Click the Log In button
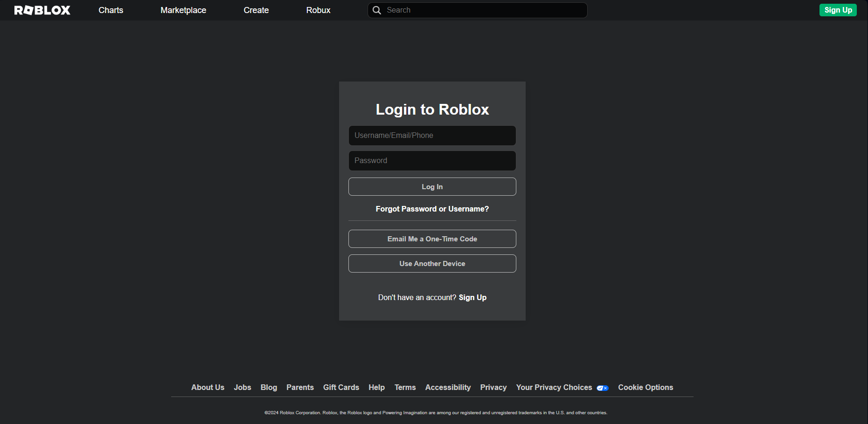Screen dimensions: 868x424 point(432,187)
